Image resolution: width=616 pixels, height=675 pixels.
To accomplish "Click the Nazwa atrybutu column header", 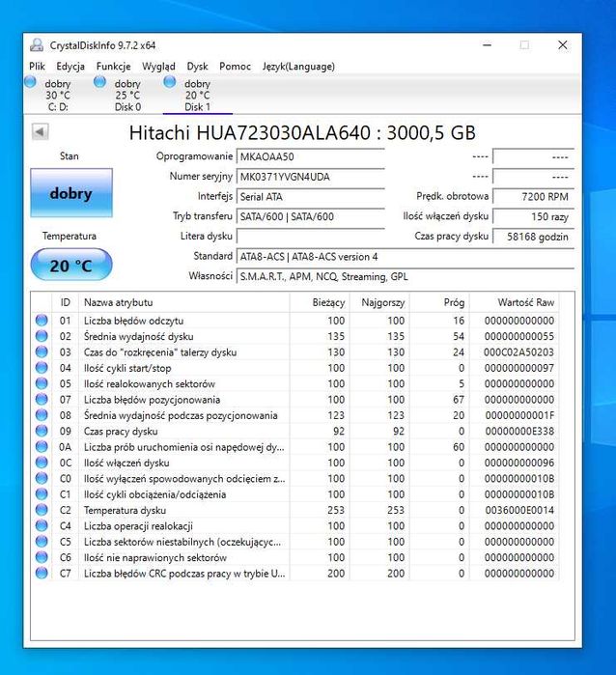I will tap(184, 302).
